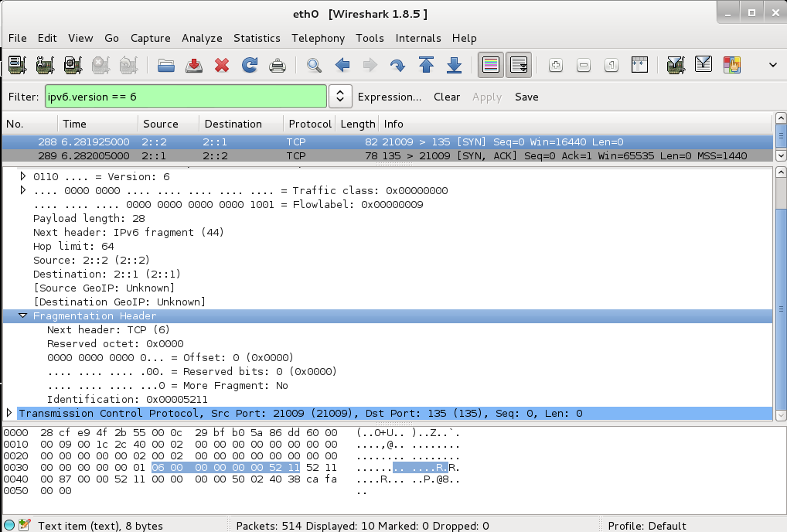Show hidden toolbar items chevron
This screenshot has height=532, width=787.
773,65
